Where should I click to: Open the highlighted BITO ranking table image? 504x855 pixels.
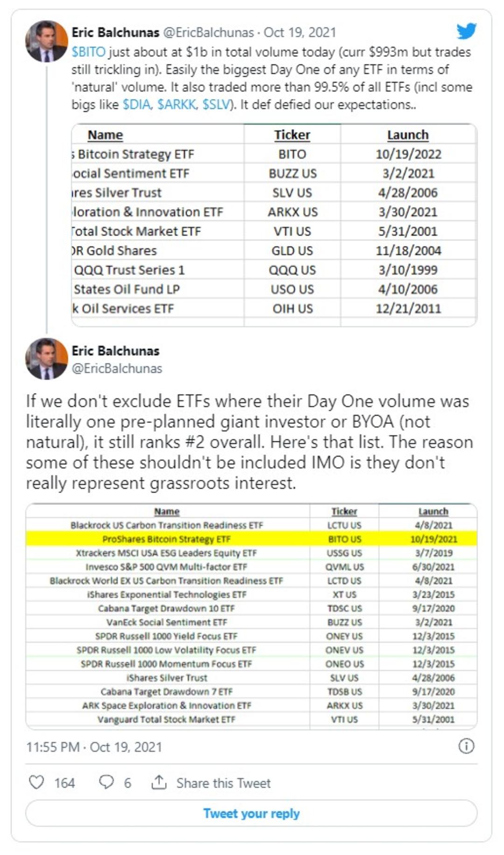pyautogui.click(x=252, y=616)
